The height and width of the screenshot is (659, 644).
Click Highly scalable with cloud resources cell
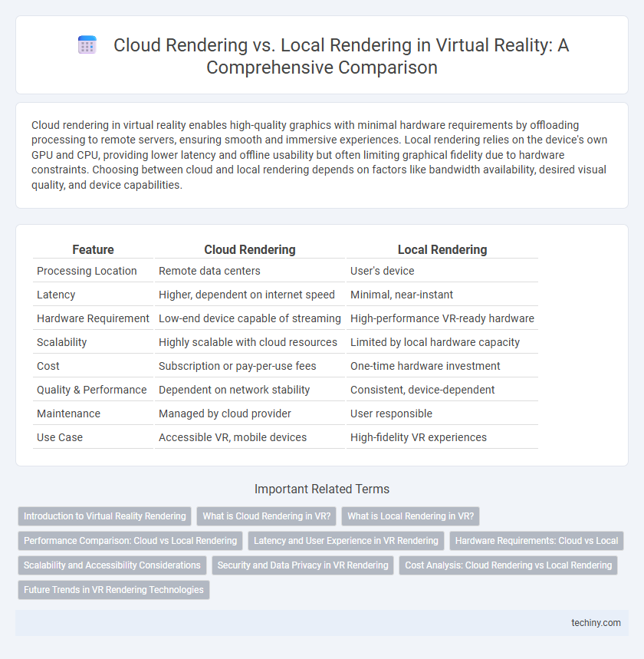tap(249, 342)
